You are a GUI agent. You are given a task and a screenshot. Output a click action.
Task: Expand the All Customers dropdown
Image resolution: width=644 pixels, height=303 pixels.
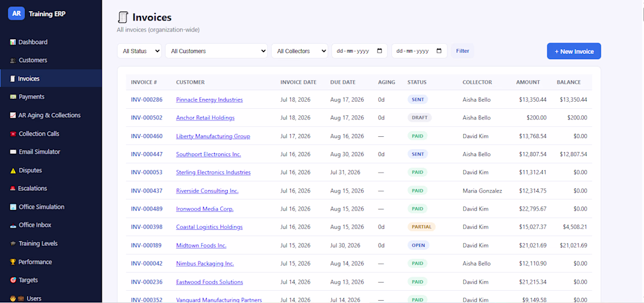pos(217,51)
